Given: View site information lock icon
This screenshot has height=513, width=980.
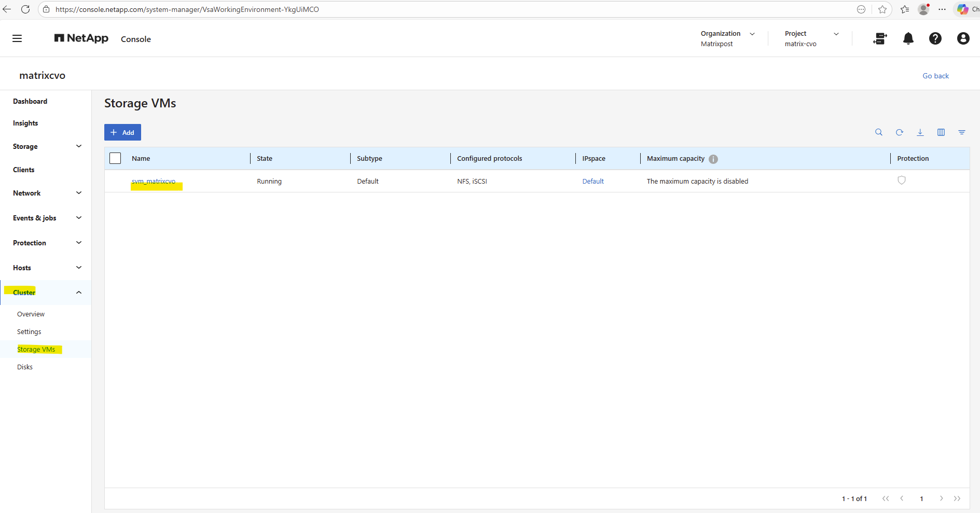Looking at the screenshot, I should point(46,9).
